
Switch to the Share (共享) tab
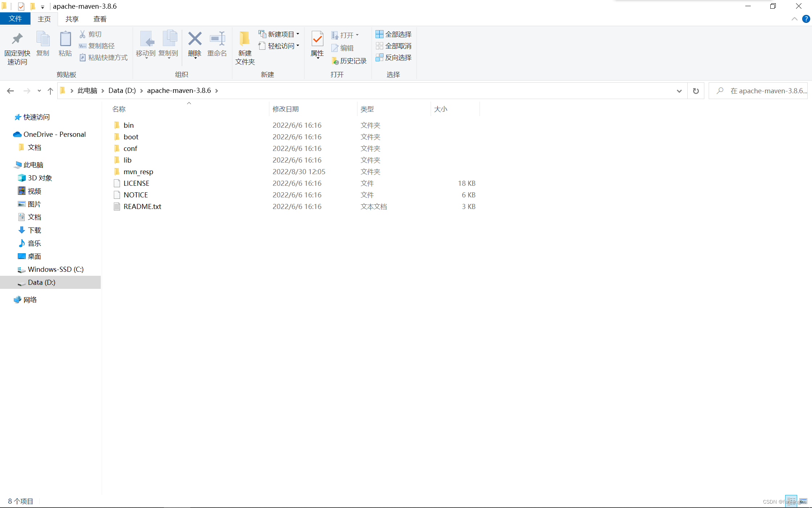click(x=72, y=19)
